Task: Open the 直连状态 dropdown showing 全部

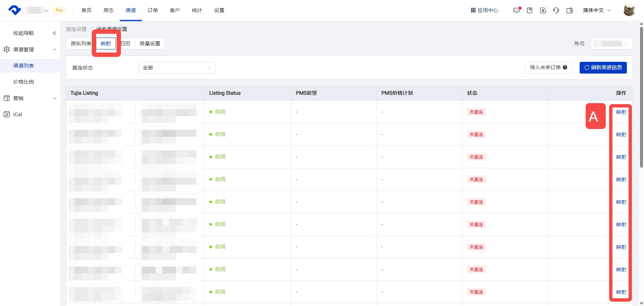Action: point(177,68)
